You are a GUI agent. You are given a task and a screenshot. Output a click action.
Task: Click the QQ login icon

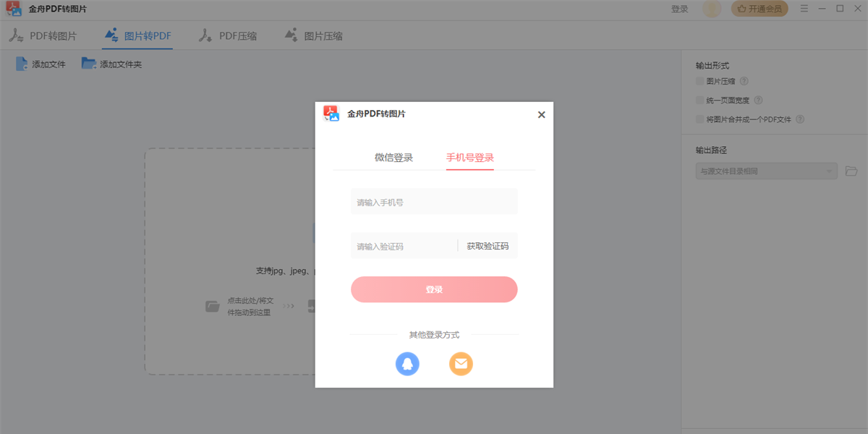pyautogui.click(x=407, y=363)
